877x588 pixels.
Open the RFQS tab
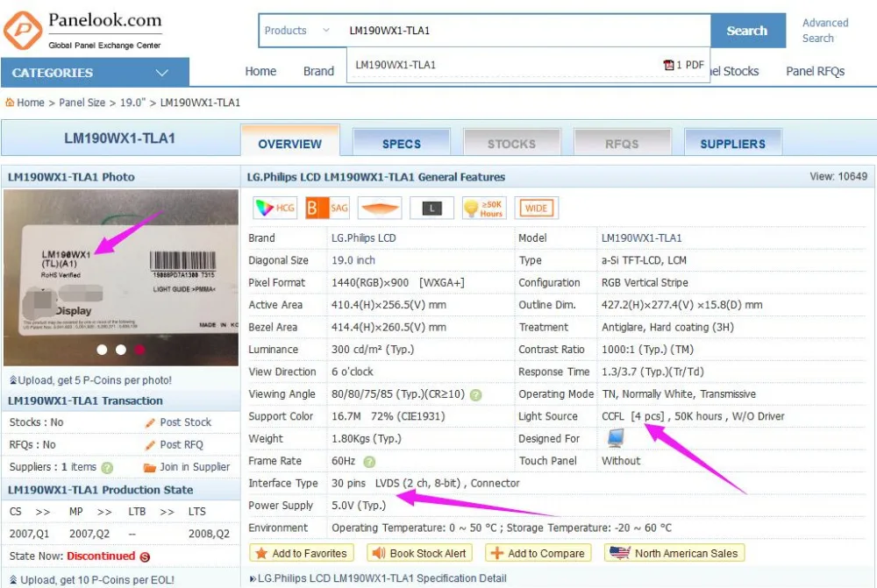tap(622, 143)
